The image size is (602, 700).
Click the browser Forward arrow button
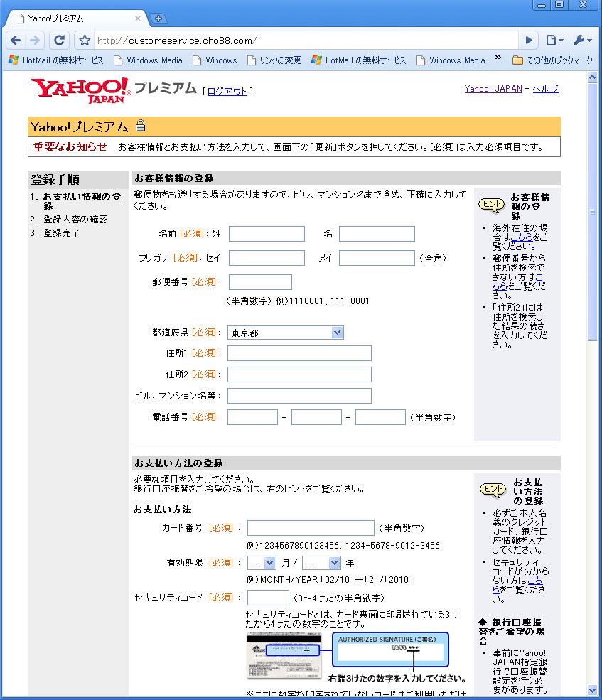click(x=35, y=41)
